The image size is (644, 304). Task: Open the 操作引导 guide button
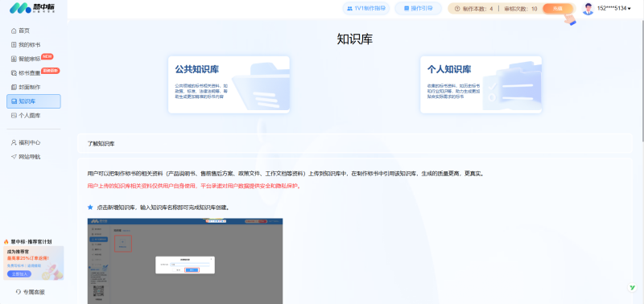[418, 8]
